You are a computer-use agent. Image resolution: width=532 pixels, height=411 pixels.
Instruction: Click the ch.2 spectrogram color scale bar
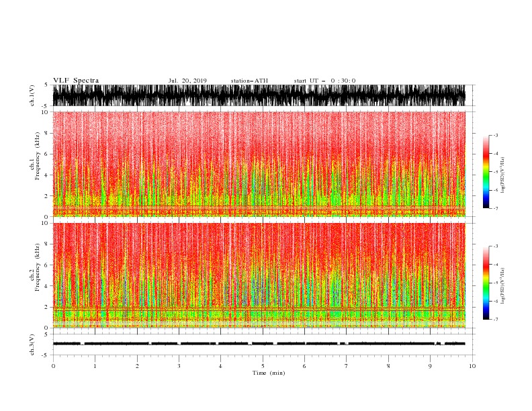[486, 283]
